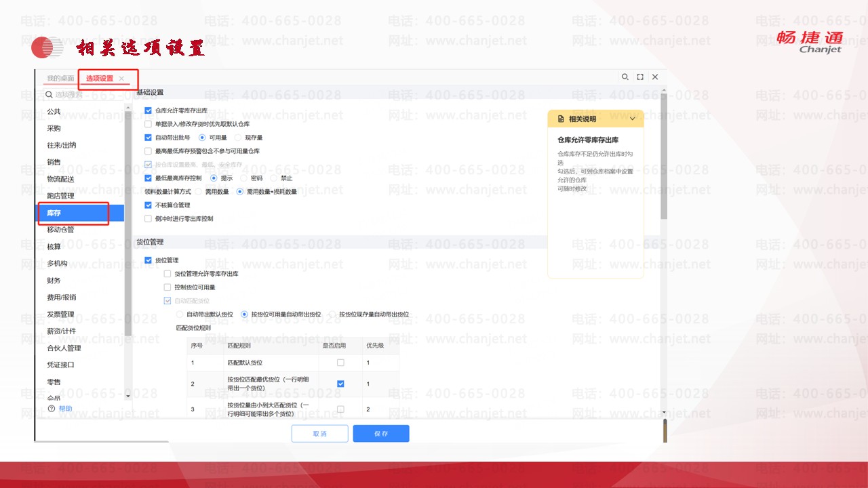Viewport: 868px width, 488px height.
Task: Open the 零售 settings category
Action: click(54, 382)
